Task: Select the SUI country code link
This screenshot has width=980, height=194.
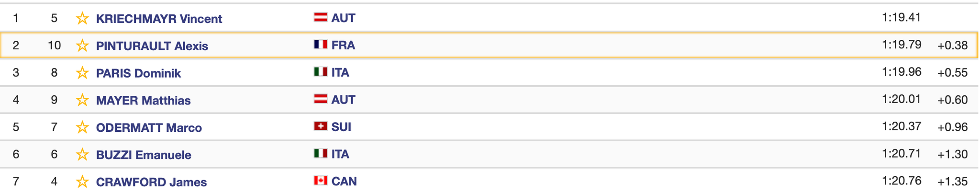Action: point(341,127)
